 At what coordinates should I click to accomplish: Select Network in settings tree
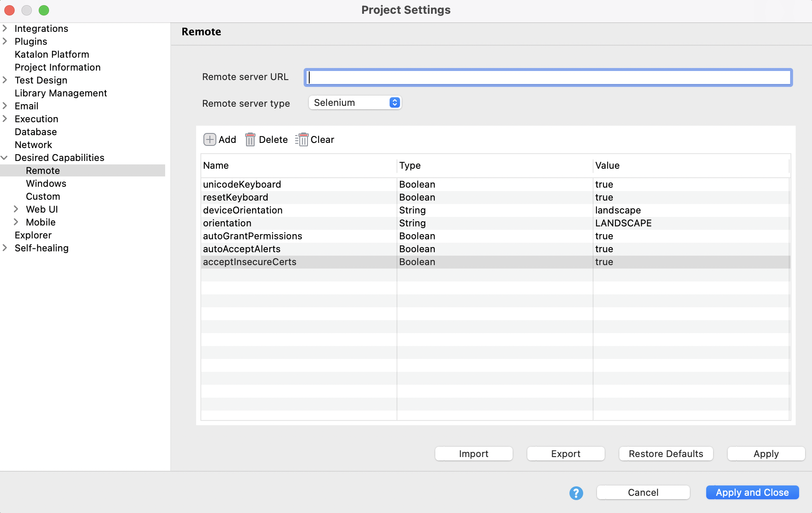34,145
